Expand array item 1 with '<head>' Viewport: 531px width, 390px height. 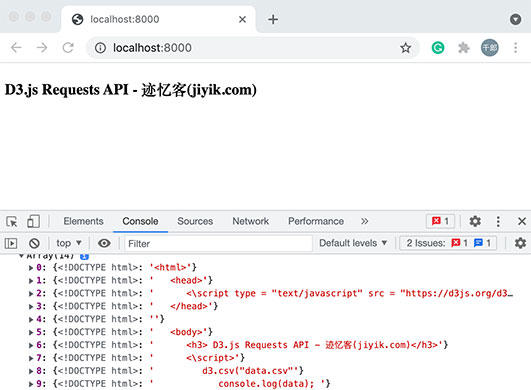click(x=31, y=281)
